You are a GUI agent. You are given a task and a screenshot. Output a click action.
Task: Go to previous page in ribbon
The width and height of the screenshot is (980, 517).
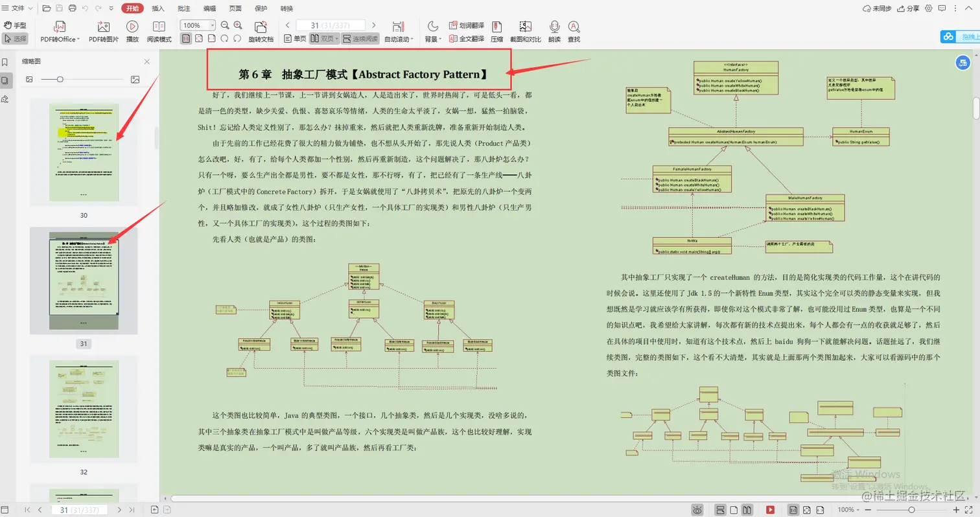coord(288,25)
